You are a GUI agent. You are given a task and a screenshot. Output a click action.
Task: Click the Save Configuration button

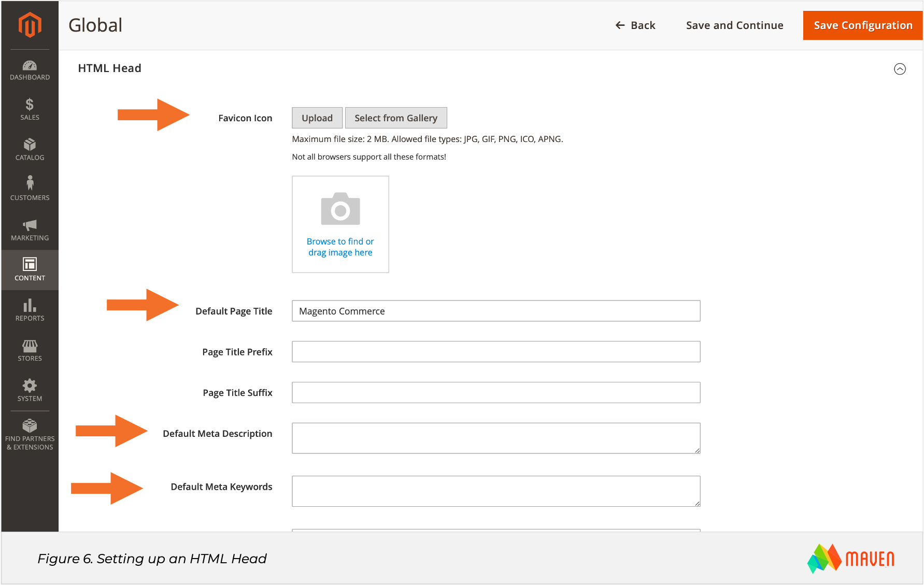click(863, 25)
